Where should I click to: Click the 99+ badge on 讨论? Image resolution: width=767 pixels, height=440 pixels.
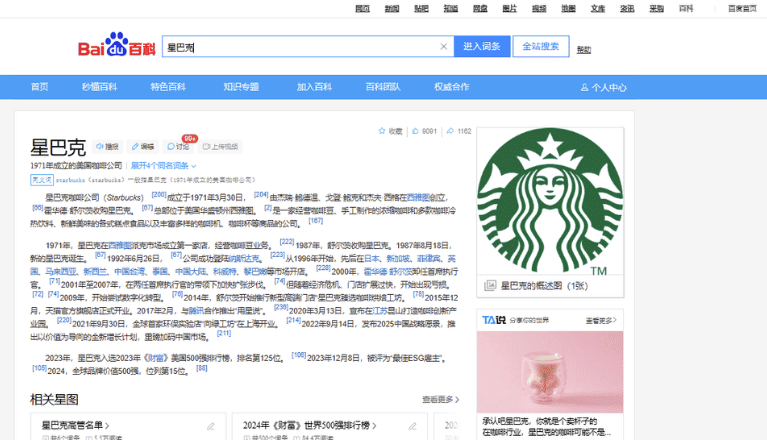189,138
